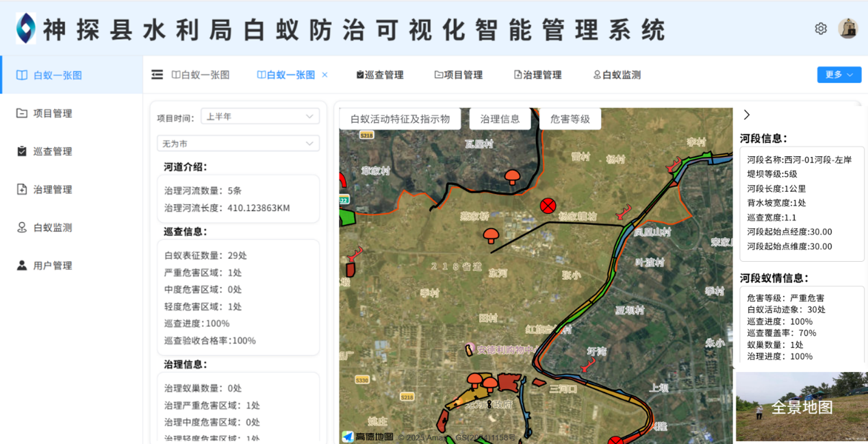Toggle the hamburger sidebar collapse icon
This screenshot has height=444, width=868.
[x=157, y=75]
